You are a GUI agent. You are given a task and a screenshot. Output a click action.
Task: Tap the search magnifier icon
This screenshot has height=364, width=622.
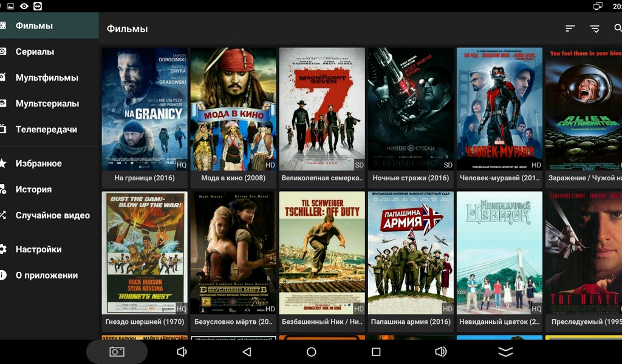click(x=618, y=29)
